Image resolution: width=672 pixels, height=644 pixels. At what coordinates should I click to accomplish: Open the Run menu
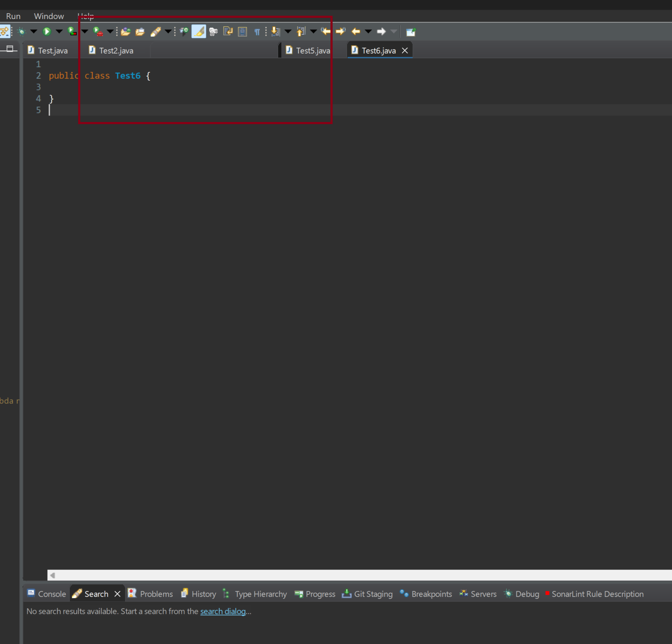(x=13, y=16)
